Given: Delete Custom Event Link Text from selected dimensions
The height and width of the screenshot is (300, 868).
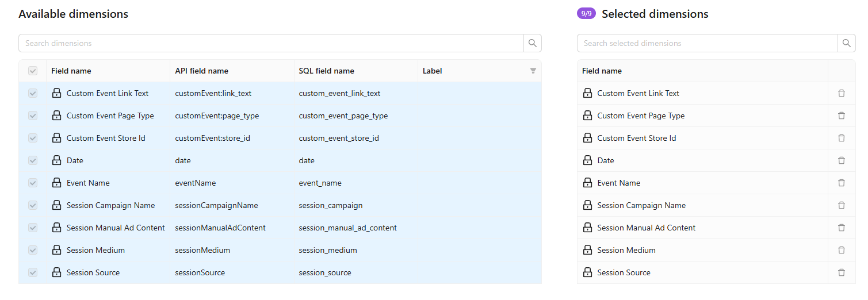Looking at the screenshot, I should (841, 93).
